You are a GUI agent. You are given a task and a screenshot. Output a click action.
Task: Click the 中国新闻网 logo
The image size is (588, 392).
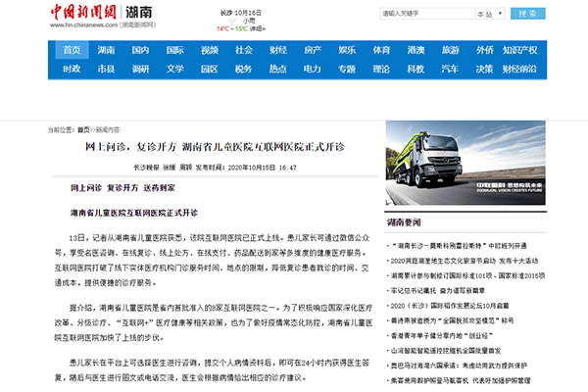(x=83, y=12)
